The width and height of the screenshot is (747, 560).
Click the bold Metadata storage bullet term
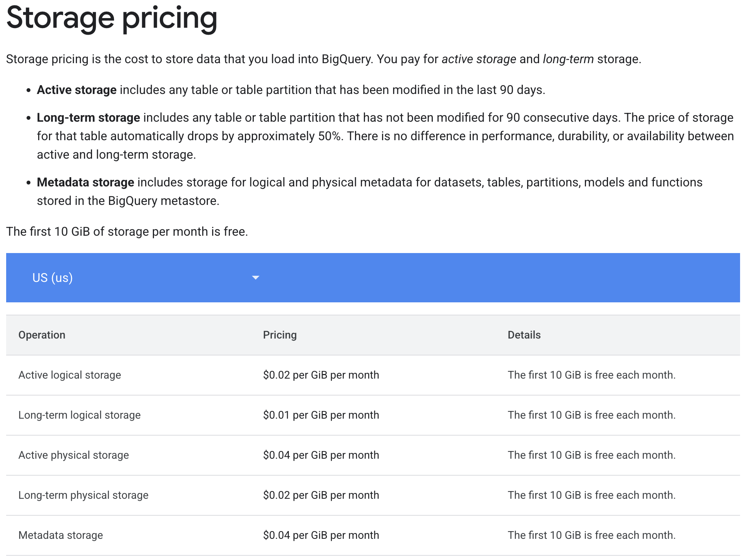pos(85,182)
